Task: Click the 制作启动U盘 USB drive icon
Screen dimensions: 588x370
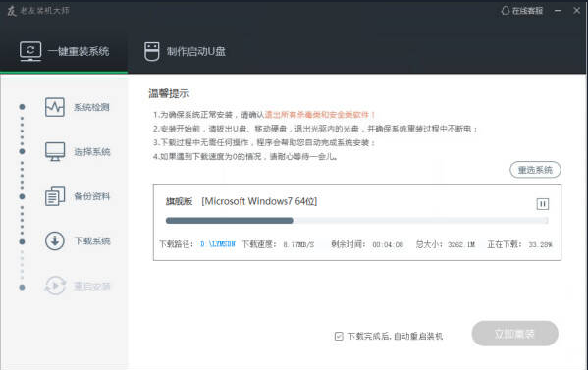Action: tap(151, 51)
